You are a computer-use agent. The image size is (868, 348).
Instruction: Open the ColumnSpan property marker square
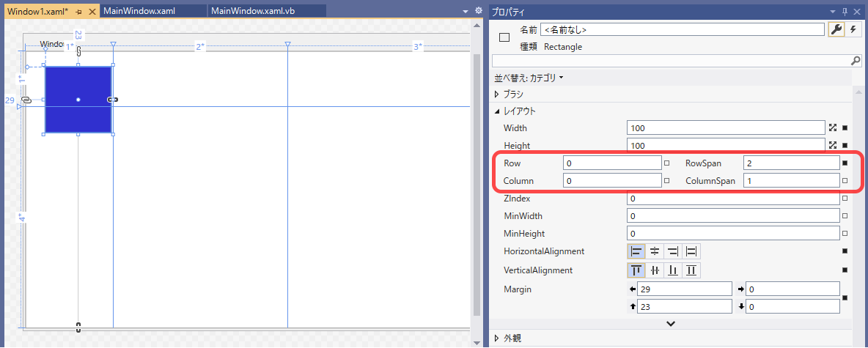[x=845, y=180]
